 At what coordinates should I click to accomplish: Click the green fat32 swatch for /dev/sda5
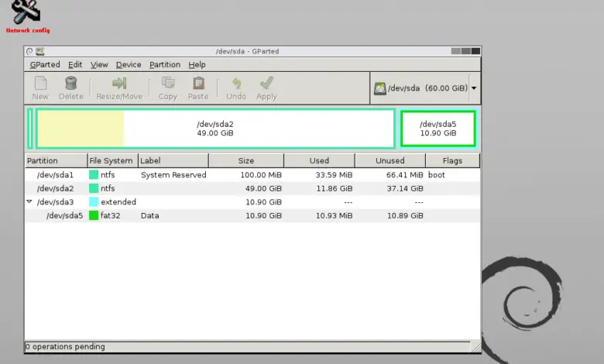coord(94,215)
